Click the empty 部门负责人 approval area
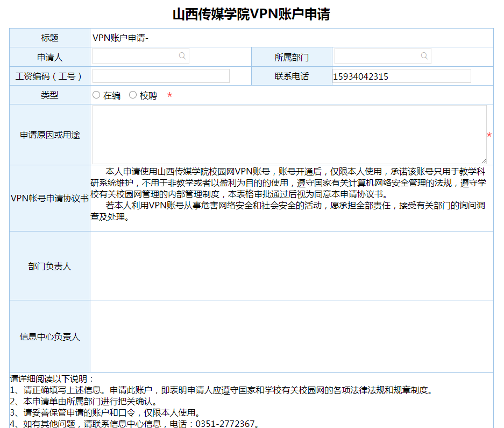 pyautogui.click(x=291, y=266)
